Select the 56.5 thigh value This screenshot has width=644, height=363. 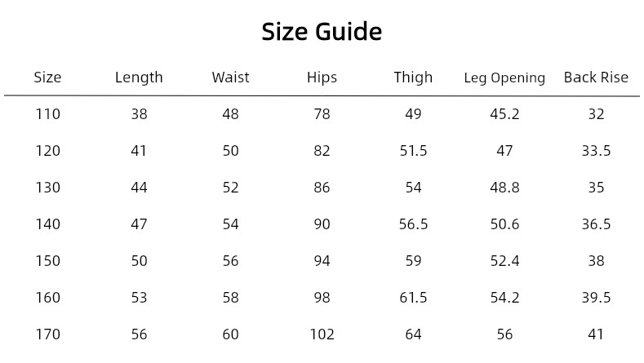[x=413, y=224]
